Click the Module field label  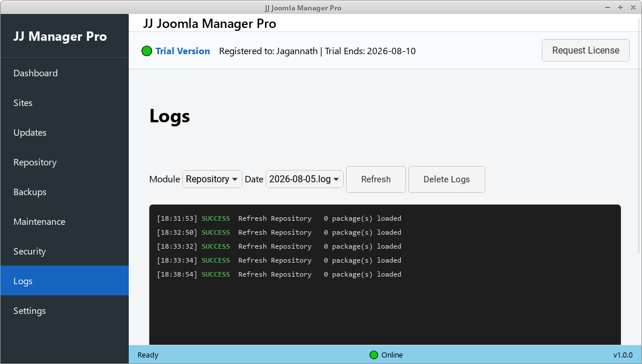(x=165, y=179)
